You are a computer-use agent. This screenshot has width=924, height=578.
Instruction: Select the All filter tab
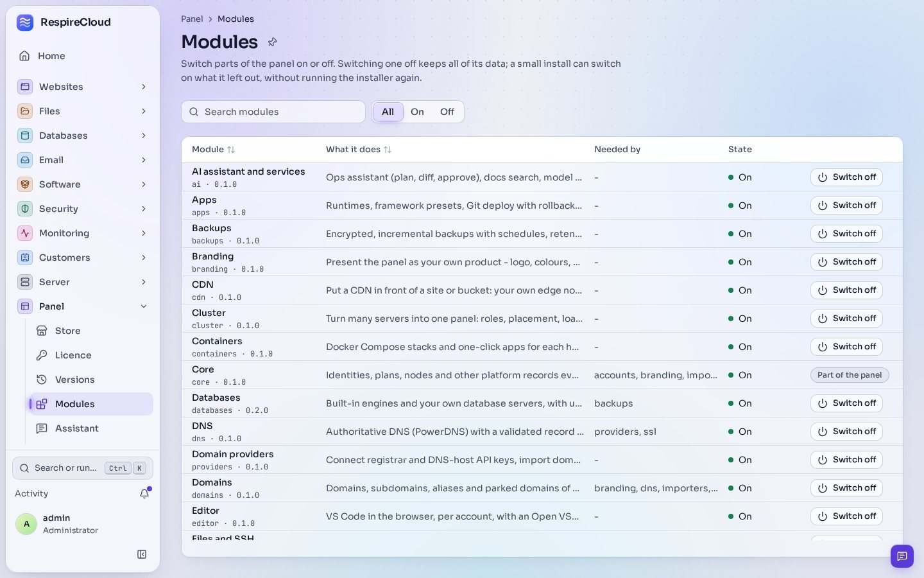(x=388, y=112)
